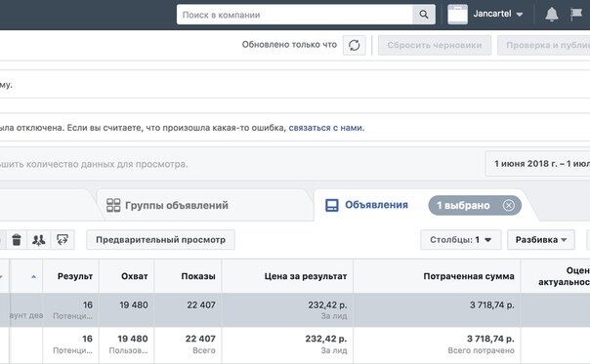Refresh data with the reload icon
The width and height of the screenshot is (590, 364).
coord(354,45)
